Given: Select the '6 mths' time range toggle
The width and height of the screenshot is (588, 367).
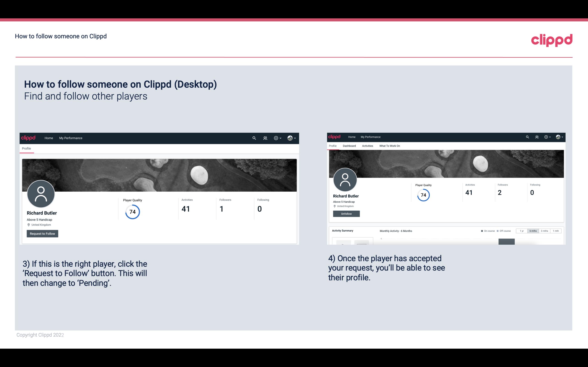Looking at the screenshot, I should click(x=533, y=231).
